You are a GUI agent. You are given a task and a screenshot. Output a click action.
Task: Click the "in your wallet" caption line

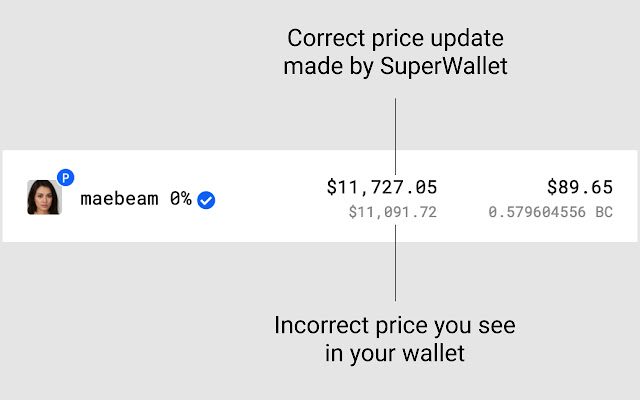tap(395, 353)
